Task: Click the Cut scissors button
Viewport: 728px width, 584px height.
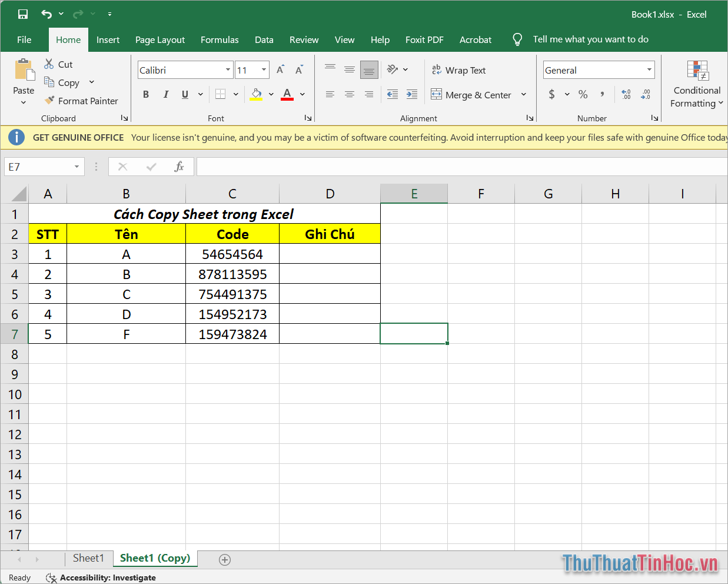Action: 58,64
